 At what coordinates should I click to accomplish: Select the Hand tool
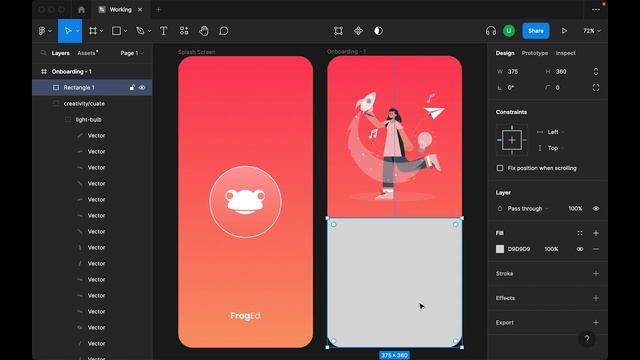tap(204, 31)
